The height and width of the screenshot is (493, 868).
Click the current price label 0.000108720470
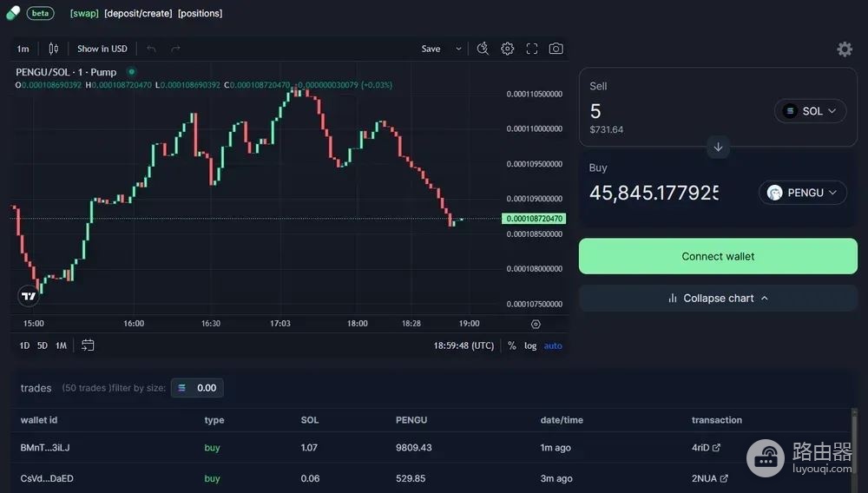point(534,219)
